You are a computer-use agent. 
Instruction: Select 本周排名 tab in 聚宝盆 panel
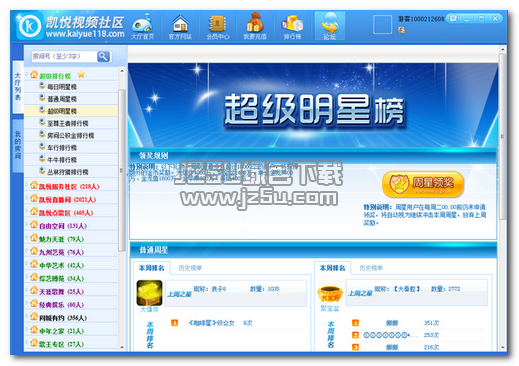pyautogui.click(x=332, y=268)
